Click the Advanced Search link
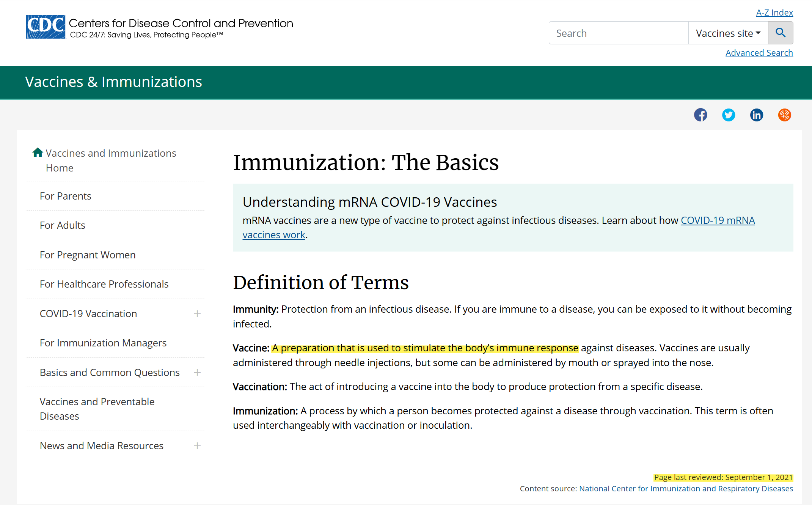812x505 pixels. pyautogui.click(x=759, y=53)
